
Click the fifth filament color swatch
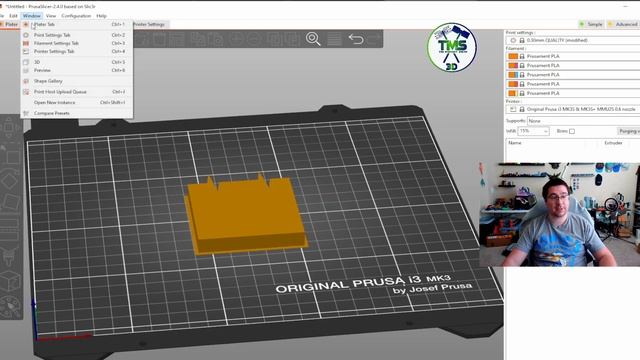pyautogui.click(x=513, y=93)
